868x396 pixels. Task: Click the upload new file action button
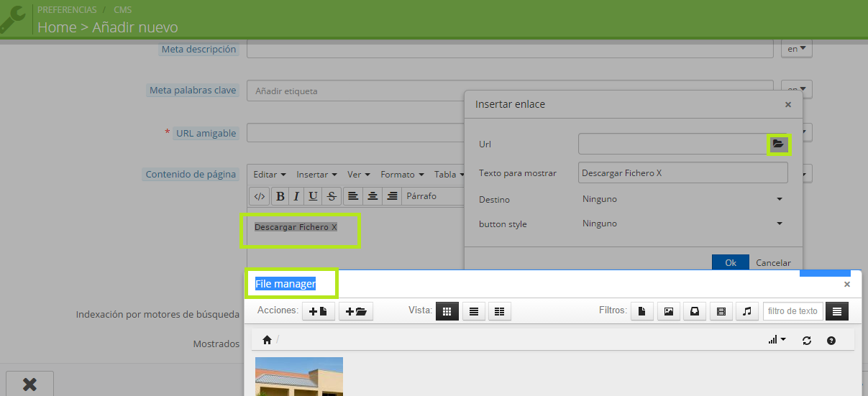tap(318, 311)
